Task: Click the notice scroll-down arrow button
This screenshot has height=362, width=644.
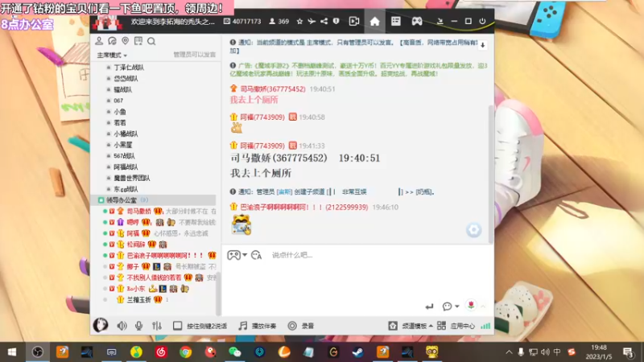Action: coord(482,45)
